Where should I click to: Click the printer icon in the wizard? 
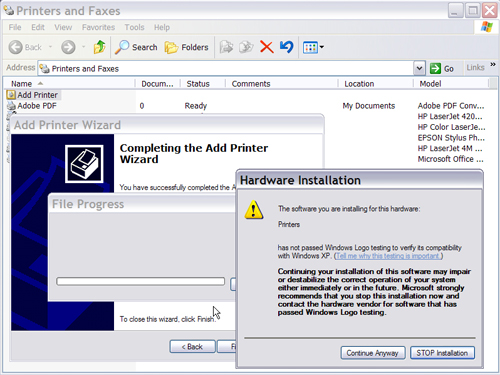click(x=84, y=164)
